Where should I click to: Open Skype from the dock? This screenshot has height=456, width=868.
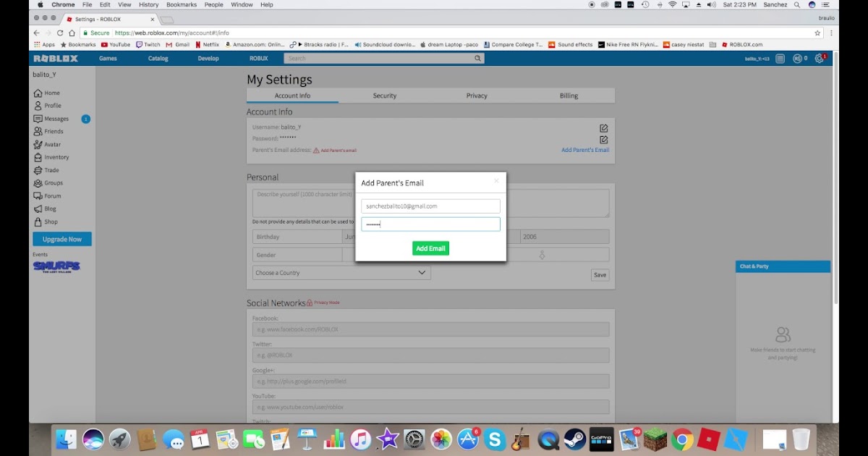tap(495, 439)
